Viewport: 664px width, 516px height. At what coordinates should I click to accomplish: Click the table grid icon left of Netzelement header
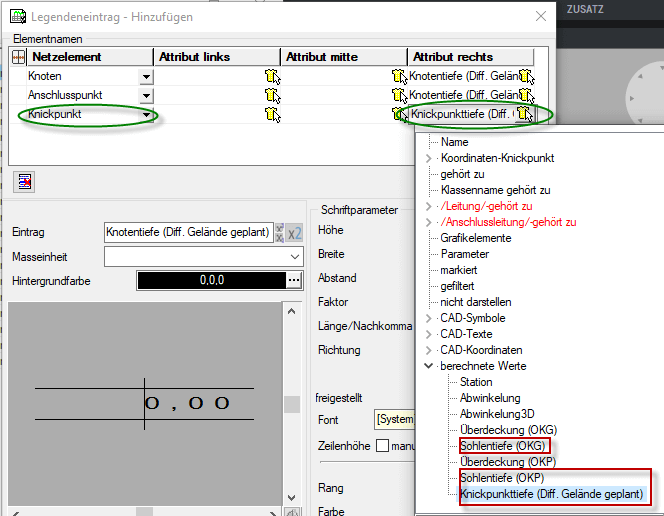point(17,57)
